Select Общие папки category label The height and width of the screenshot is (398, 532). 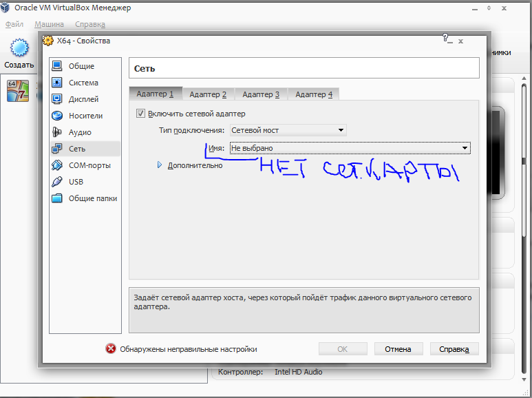[x=93, y=198]
